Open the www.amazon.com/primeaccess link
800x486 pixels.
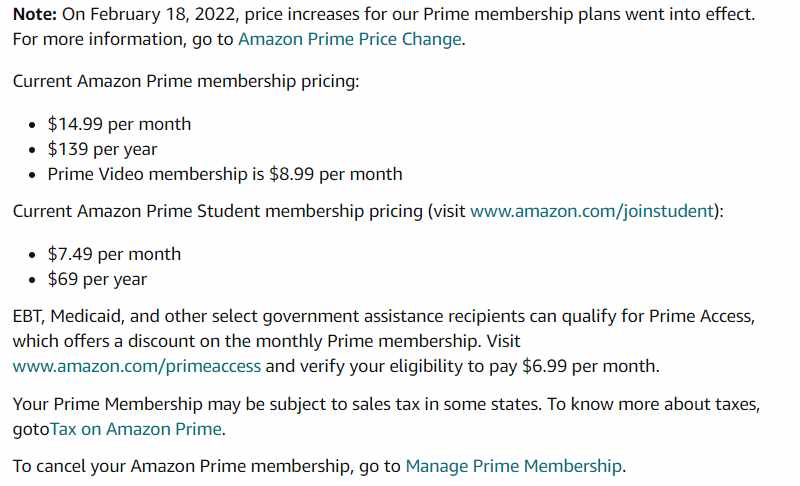137,366
